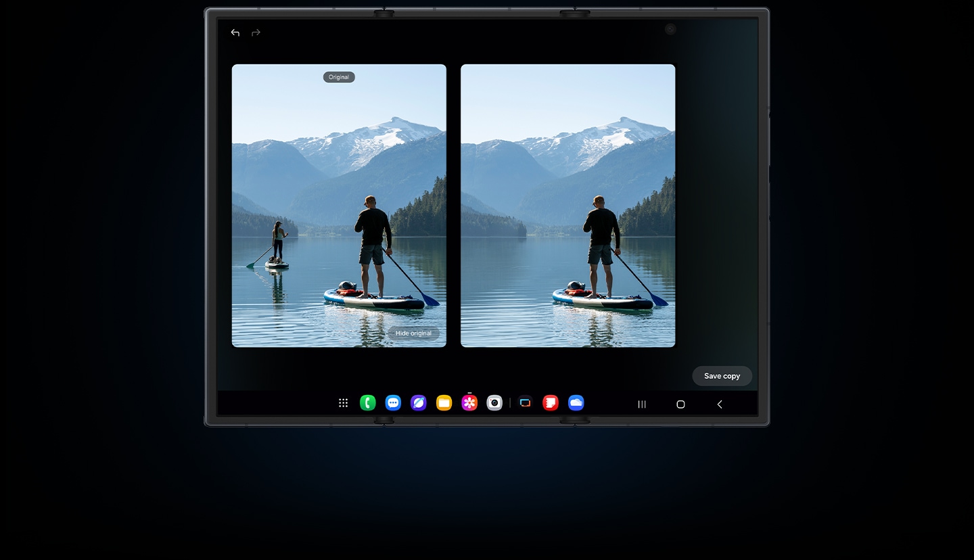This screenshot has width=974, height=560.
Task: Tap the Original label chip
Action: pos(338,76)
